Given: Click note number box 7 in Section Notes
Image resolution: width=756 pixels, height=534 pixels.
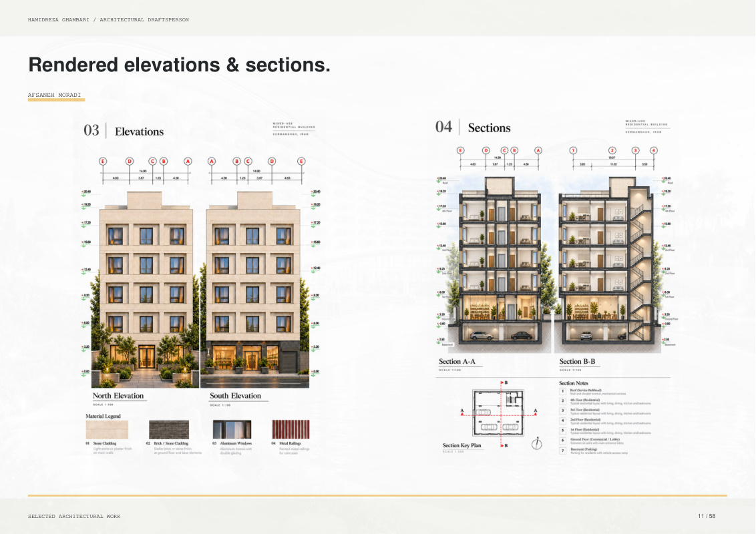Looking at the screenshot, I should point(563,451).
